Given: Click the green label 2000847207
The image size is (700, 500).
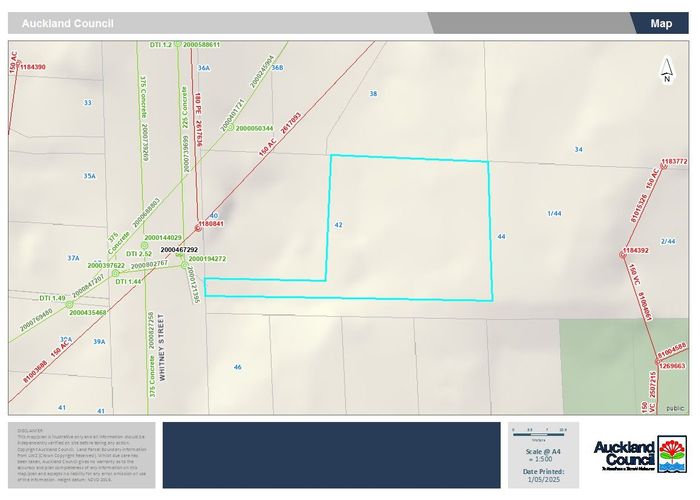Looking at the screenshot, I should 88,286.
